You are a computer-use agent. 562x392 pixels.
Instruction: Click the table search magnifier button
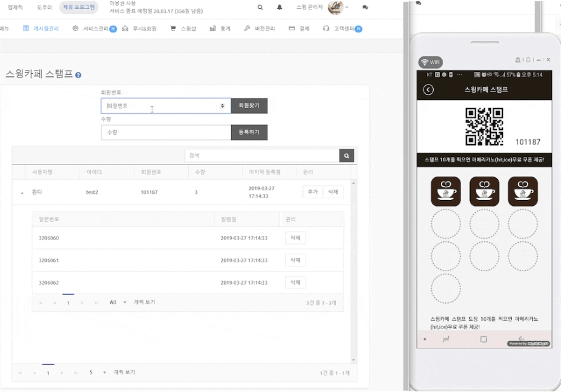(347, 155)
